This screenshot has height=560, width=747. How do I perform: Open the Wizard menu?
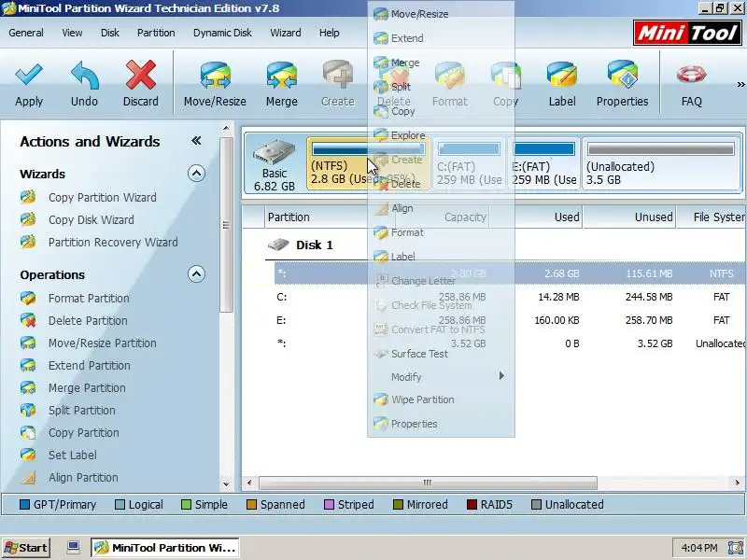[x=286, y=33]
